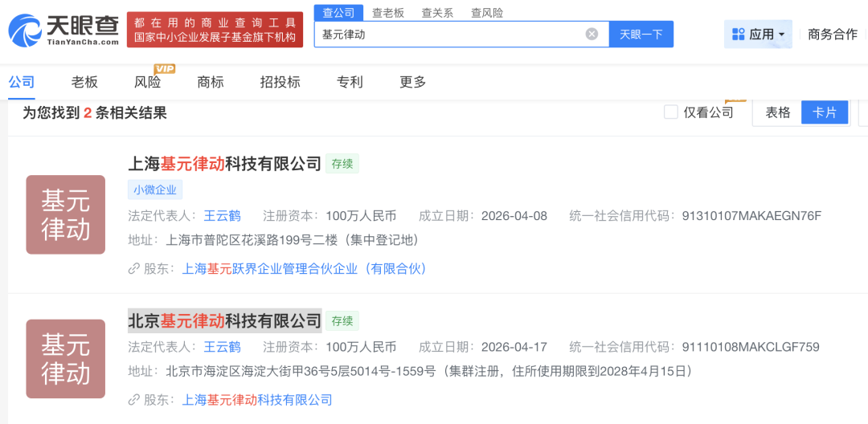Select the 查老板 search tab
Screen dimensions: 868x424
click(x=388, y=13)
